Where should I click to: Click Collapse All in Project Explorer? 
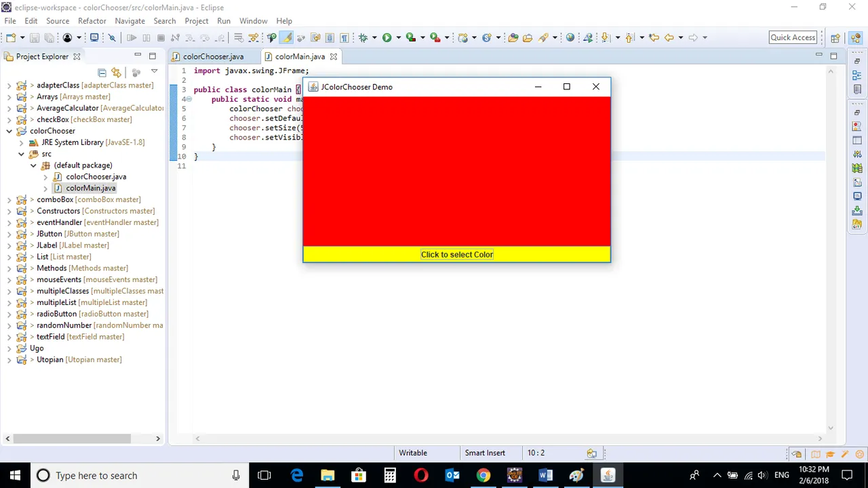102,72
